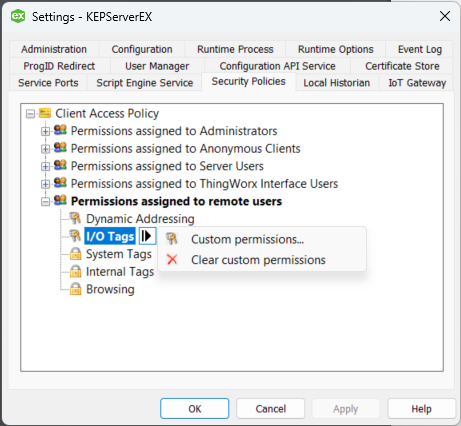Click the padlock icon beside System Tags

tap(75, 254)
